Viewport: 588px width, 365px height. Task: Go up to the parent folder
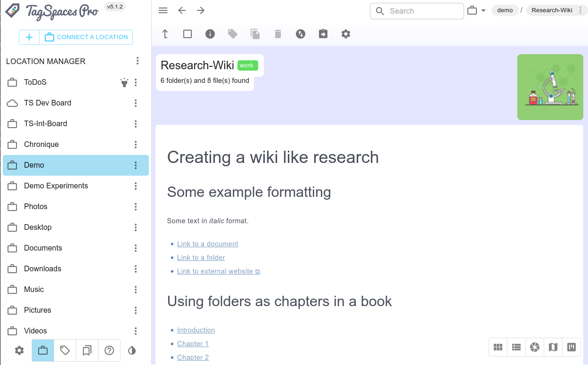tap(165, 34)
